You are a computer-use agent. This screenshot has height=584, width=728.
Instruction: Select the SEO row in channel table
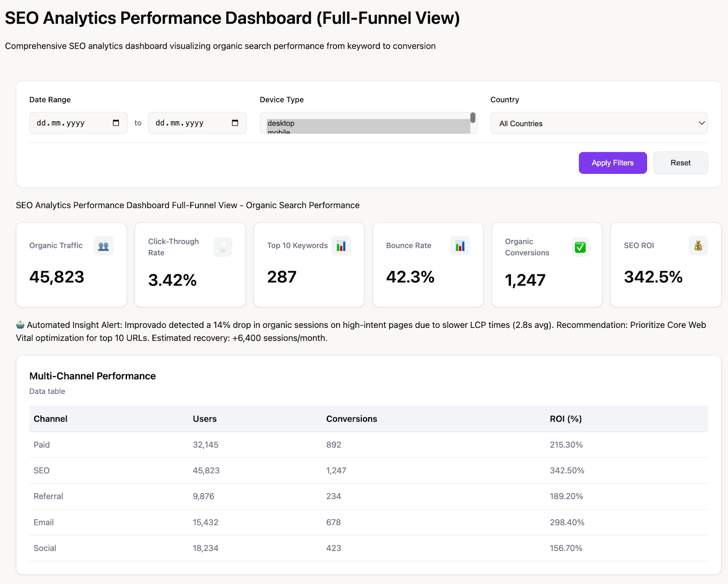(x=41, y=470)
